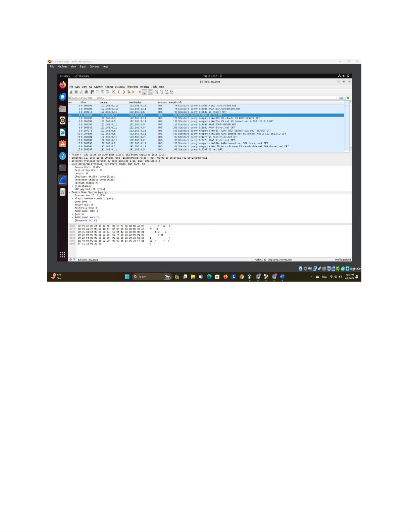Select packet 1 query for pc2.nanoinside.net A
The width and height of the screenshot is (411, 532).
coord(206,106)
